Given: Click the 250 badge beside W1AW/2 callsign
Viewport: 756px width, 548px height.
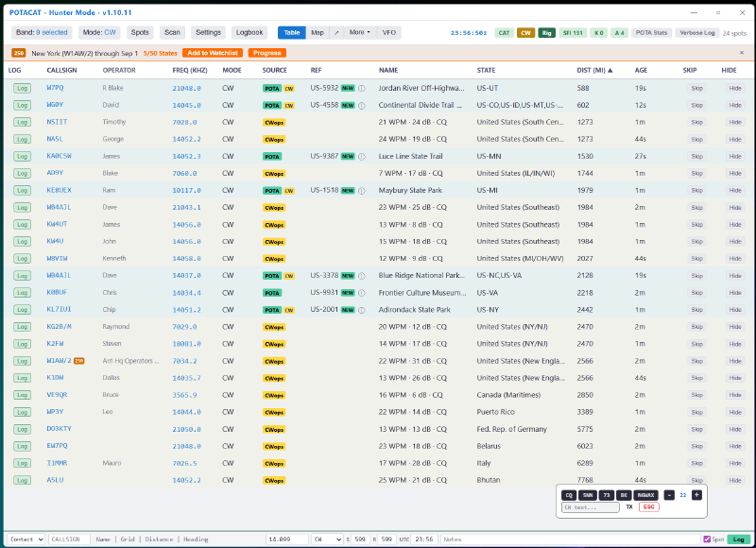Looking at the screenshot, I should tap(79, 361).
